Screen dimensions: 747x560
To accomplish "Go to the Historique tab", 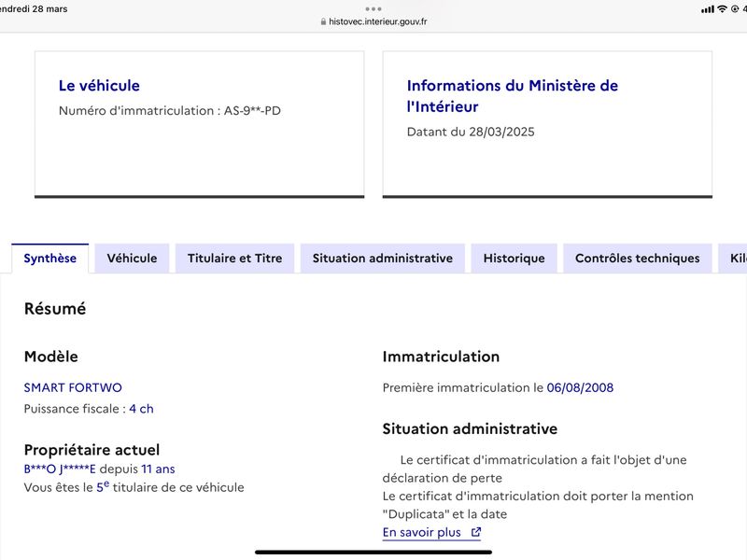I will 514,259.
